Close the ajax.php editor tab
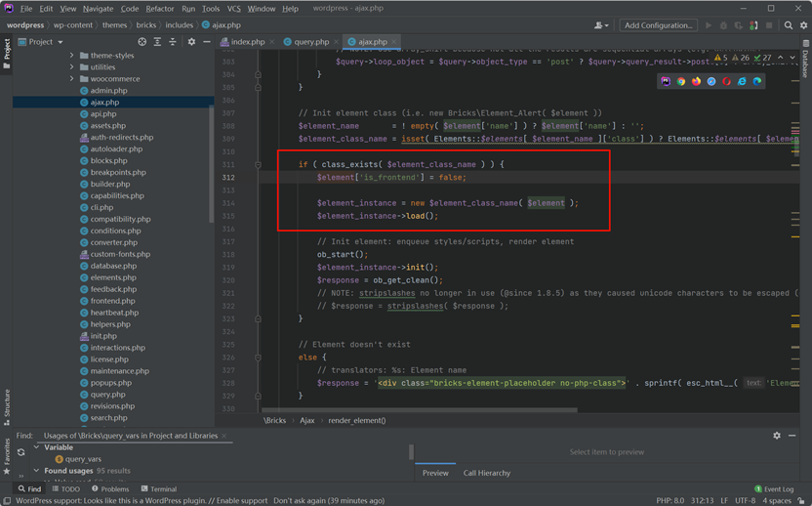The width and height of the screenshot is (812, 506). pyautogui.click(x=394, y=41)
